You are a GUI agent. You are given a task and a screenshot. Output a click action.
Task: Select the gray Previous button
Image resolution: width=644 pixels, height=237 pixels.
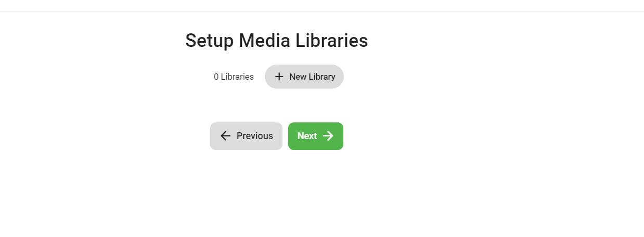click(246, 136)
